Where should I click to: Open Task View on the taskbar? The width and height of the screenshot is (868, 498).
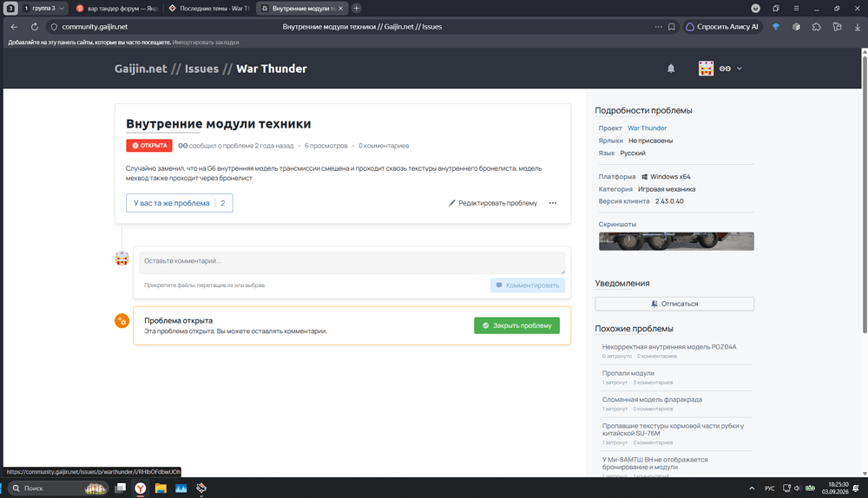(120, 488)
